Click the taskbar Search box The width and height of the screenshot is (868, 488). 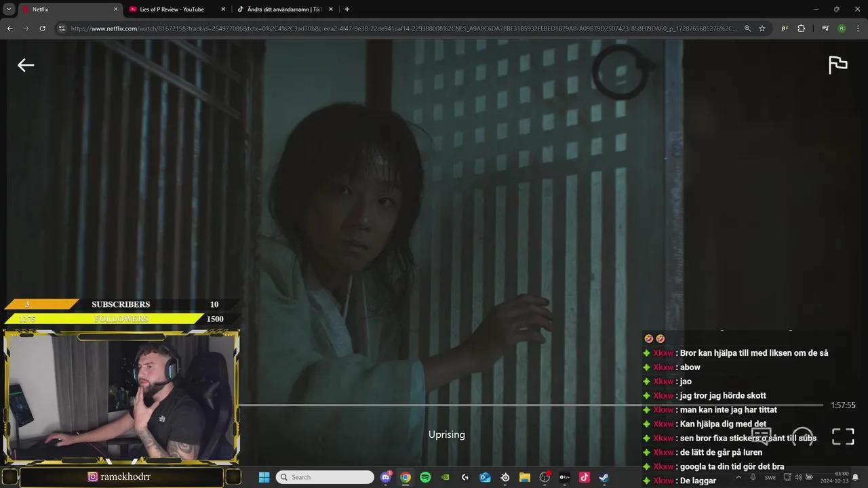click(325, 477)
